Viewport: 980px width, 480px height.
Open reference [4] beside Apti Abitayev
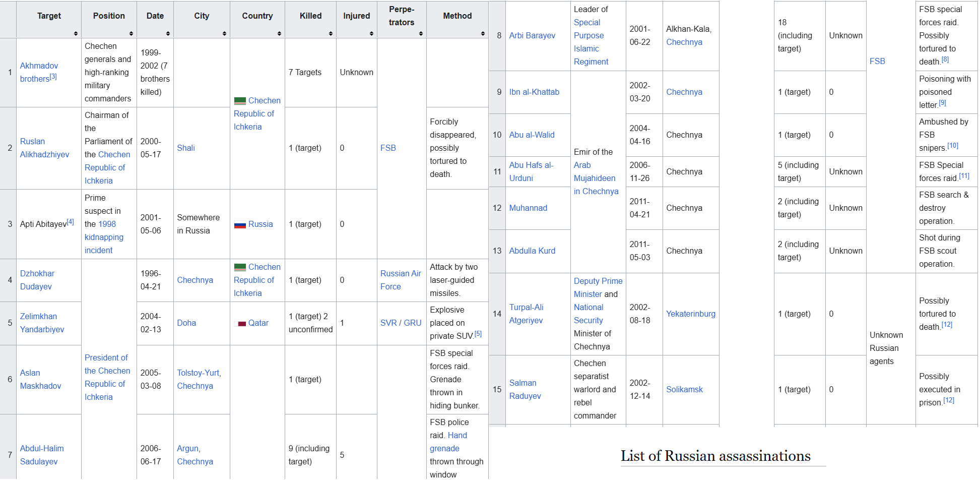[71, 222]
